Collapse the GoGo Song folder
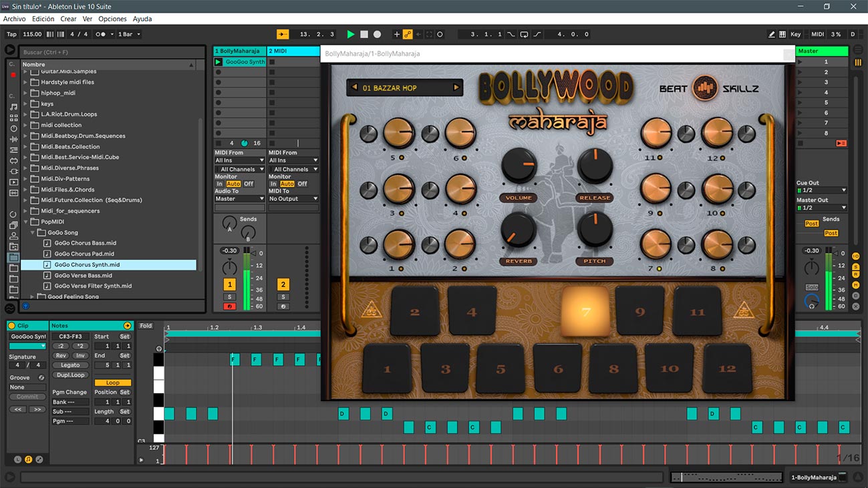The height and width of the screenshot is (488, 868). 33,232
